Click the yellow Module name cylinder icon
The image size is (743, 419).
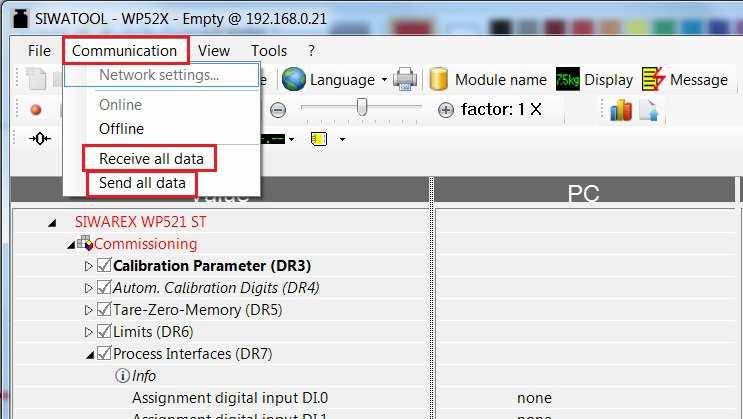(438, 79)
